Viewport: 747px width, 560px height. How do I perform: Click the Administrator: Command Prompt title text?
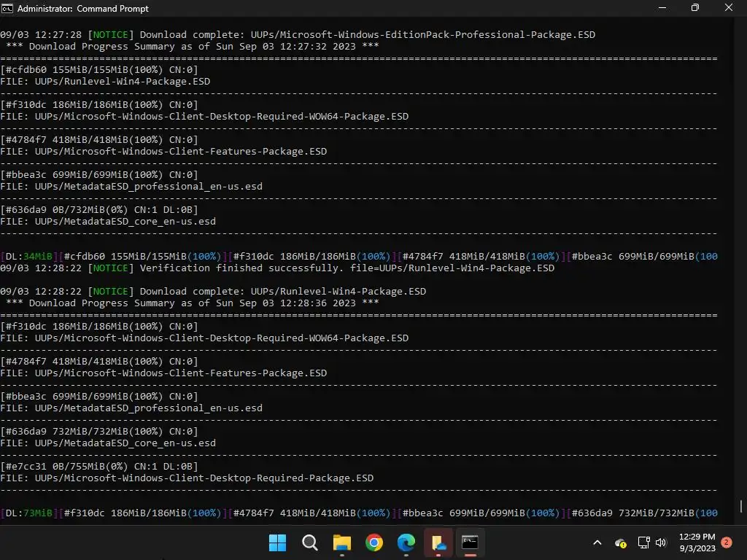click(83, 9)
